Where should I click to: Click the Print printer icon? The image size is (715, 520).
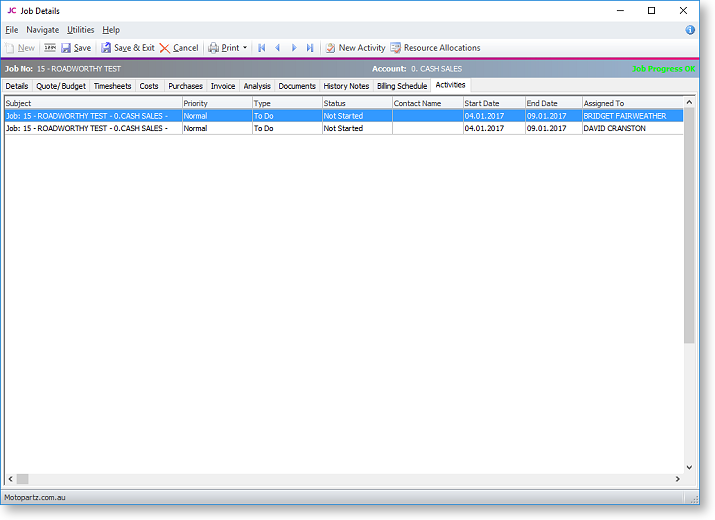pyautogui.click(x=213, y=48)
